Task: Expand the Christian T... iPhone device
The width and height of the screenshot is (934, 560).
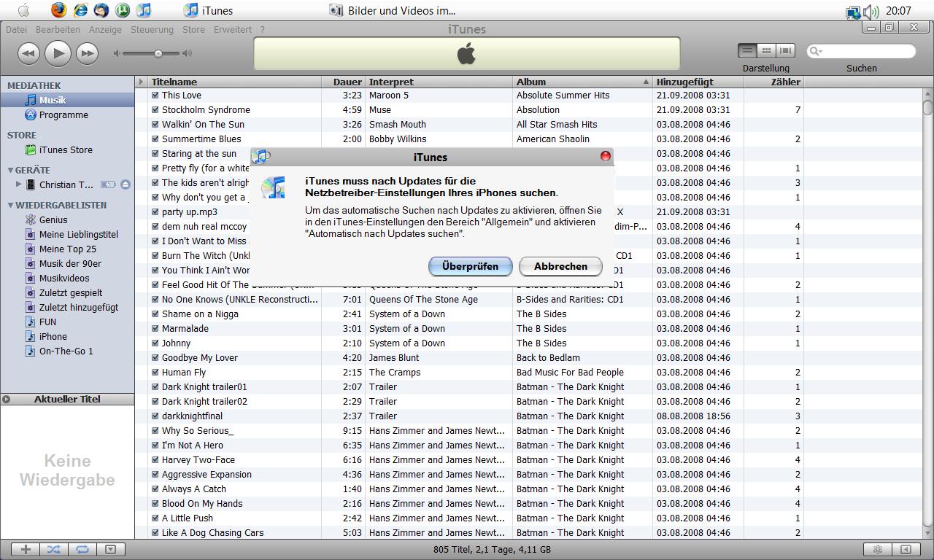Action: click(18, 184)
